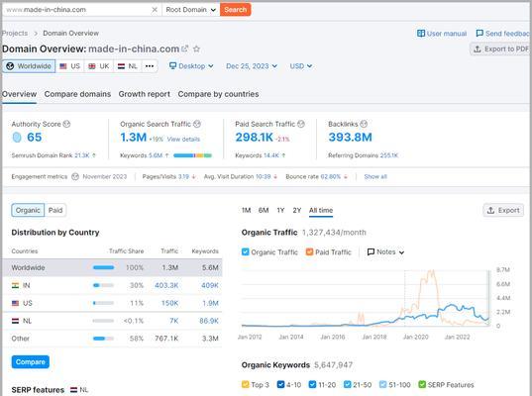Click NL flag beside SERP features
532x396 pixels.
pos(73,390)
